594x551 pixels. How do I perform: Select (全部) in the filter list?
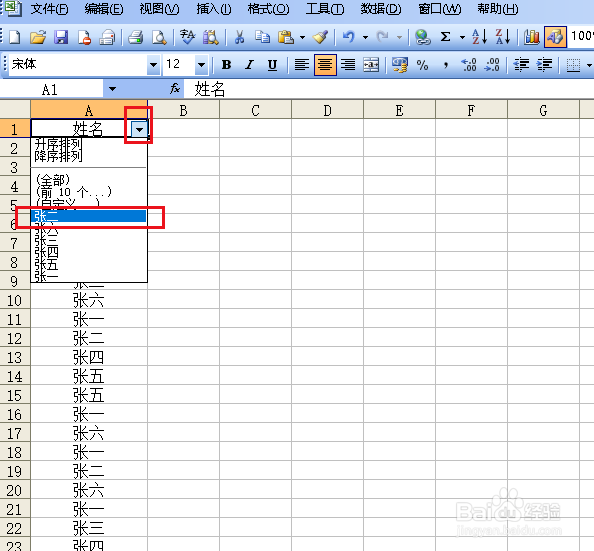(53, 180)
